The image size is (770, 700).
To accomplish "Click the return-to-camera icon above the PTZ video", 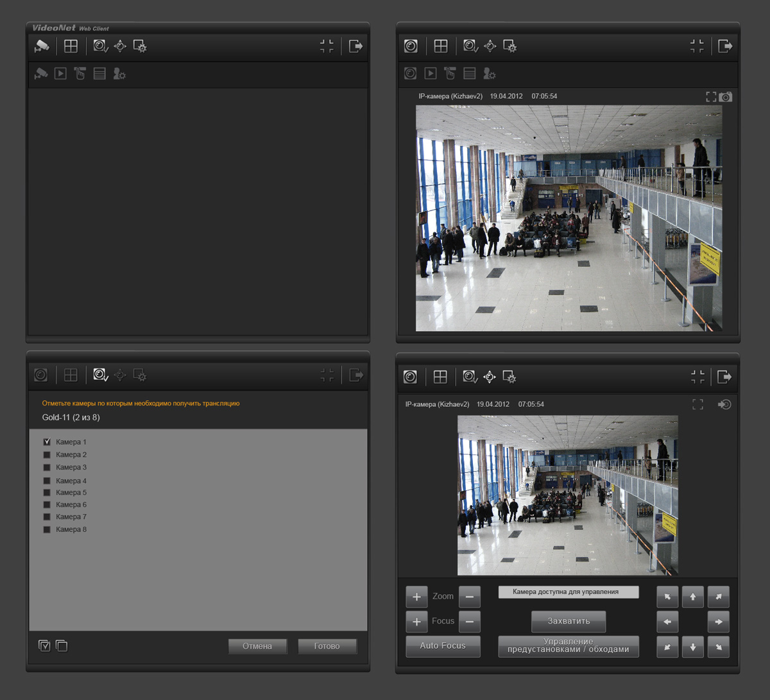I will (724, 404).
